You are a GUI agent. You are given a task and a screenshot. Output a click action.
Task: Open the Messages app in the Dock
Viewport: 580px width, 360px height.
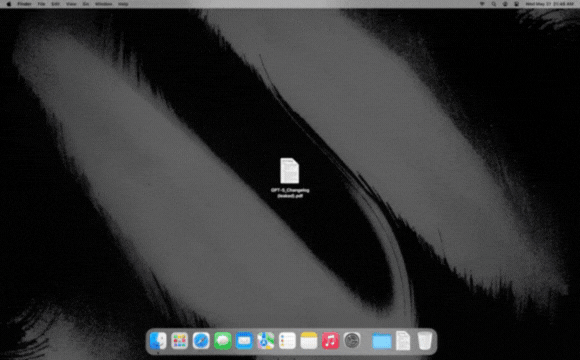223,340
